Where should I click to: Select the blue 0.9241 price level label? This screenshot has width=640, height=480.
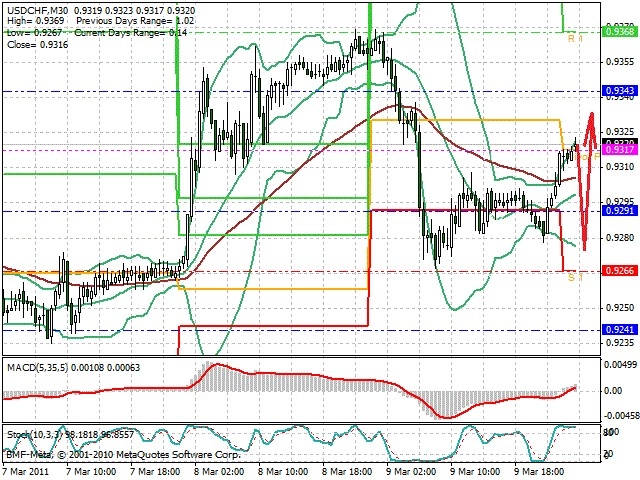click(x=620, y=330)
